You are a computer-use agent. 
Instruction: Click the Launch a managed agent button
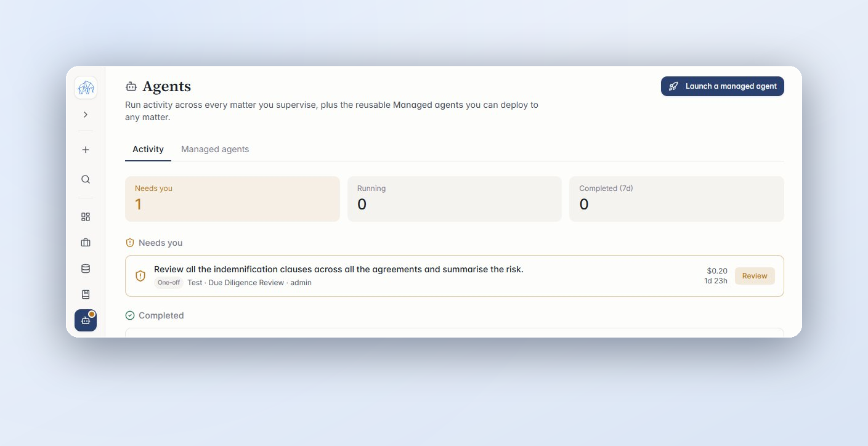coord(722,86)
